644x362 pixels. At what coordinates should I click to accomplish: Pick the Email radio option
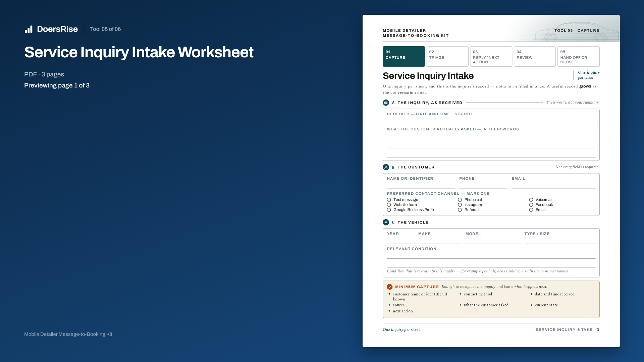pyautogui.click(x=531, y=210)
